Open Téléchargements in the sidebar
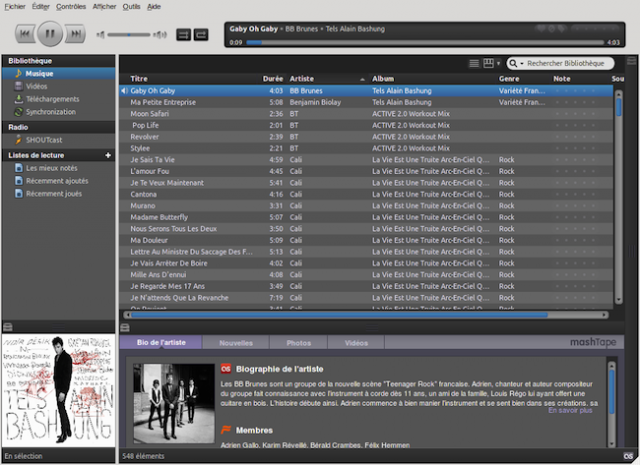Screen dimensions: 640x465 [58, 99]
